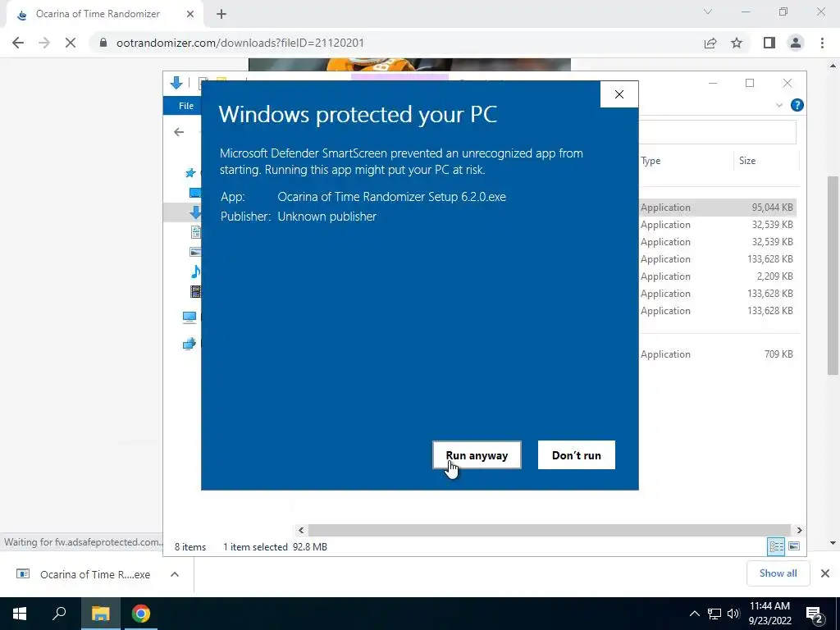Click Show all downloads

point(778,573)
